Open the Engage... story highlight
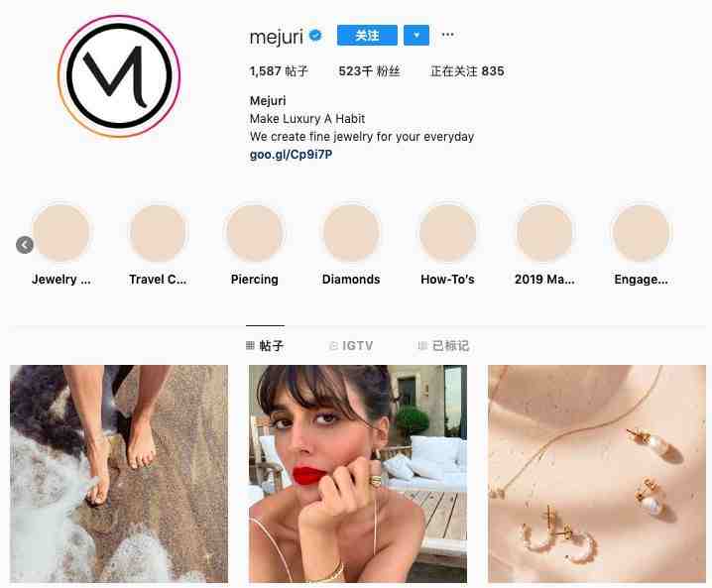The height and width of the screenshot is (588, 712). pos(641,232)
